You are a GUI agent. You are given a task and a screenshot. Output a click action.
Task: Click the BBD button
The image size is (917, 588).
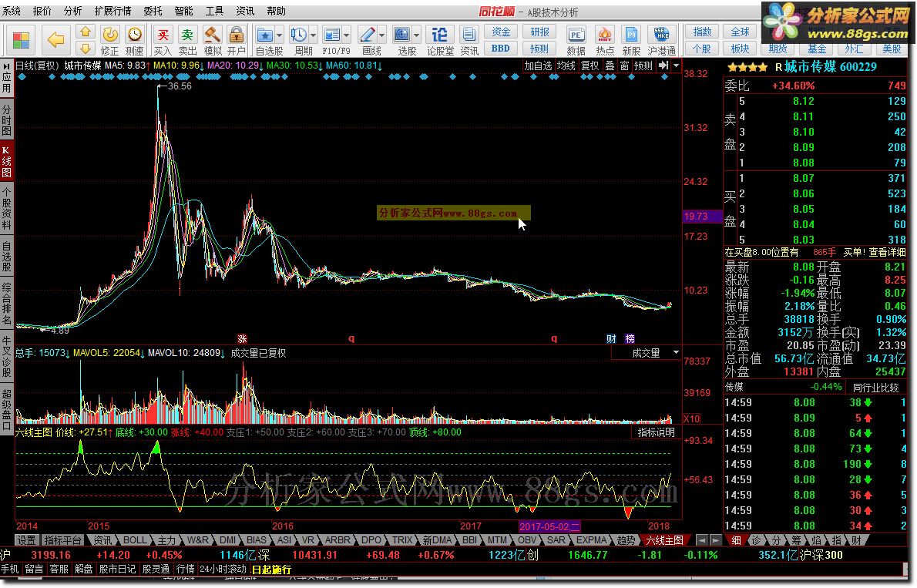(501, 49)
